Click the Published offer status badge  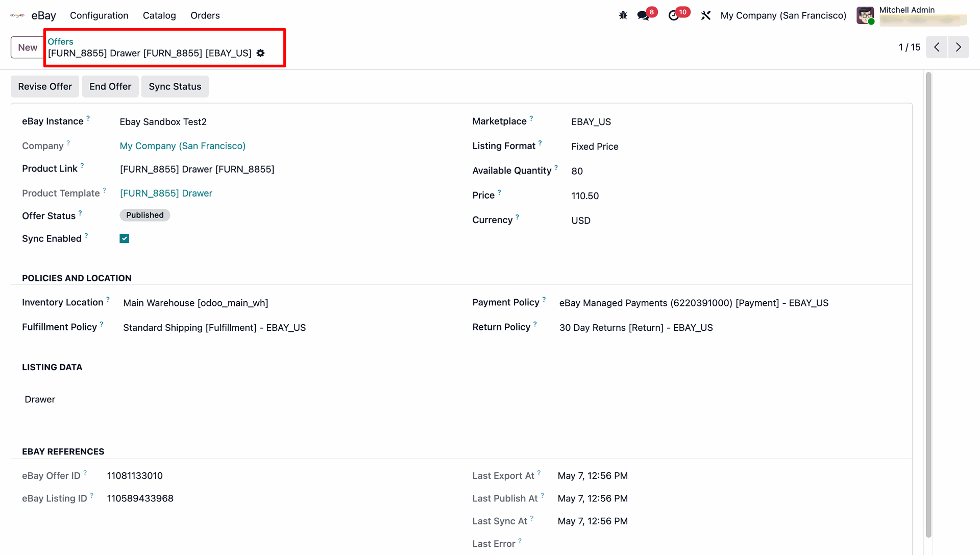(x=145, y=215)
